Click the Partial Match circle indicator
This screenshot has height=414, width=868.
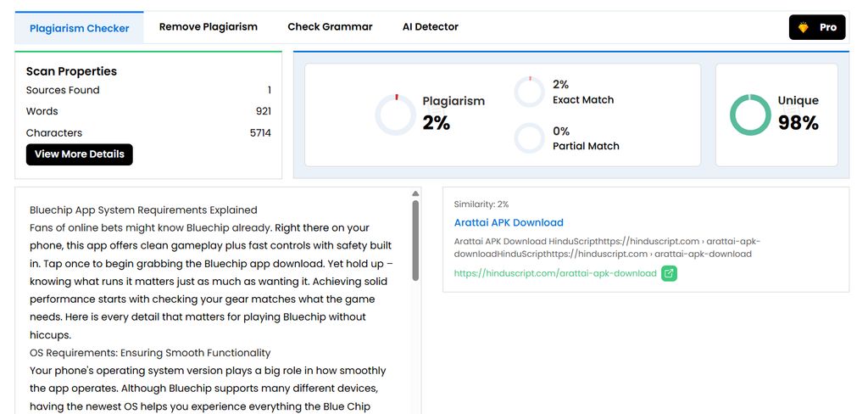pos(529,138)
